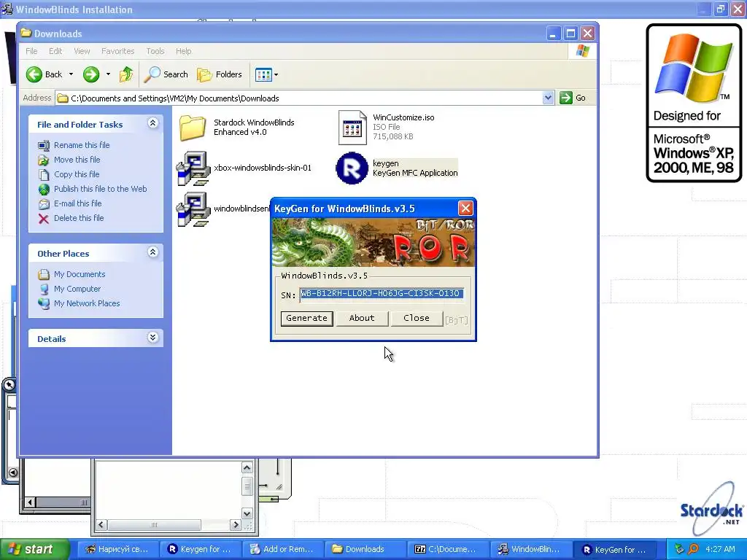Click the Rename this file icon
The image size is (747, 560).
44,145
